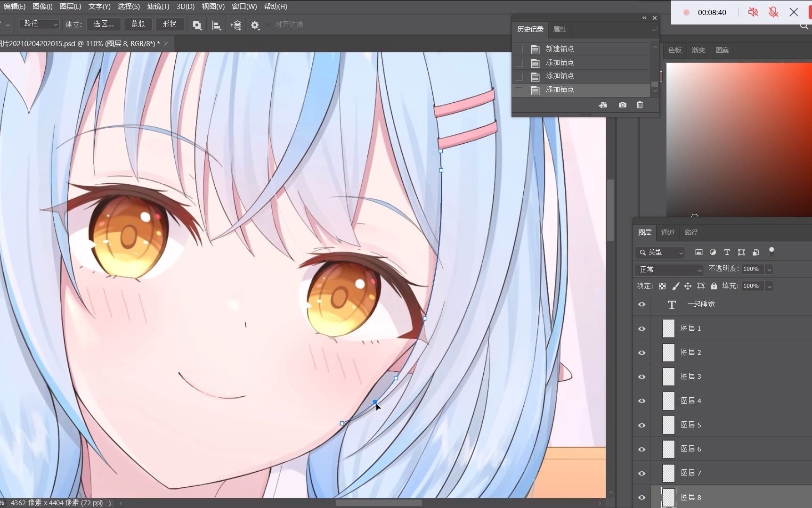The width and height of the screenshot is (812, 508).
Task: Switch to the 属性 tab
Action: tap(560, 29)
